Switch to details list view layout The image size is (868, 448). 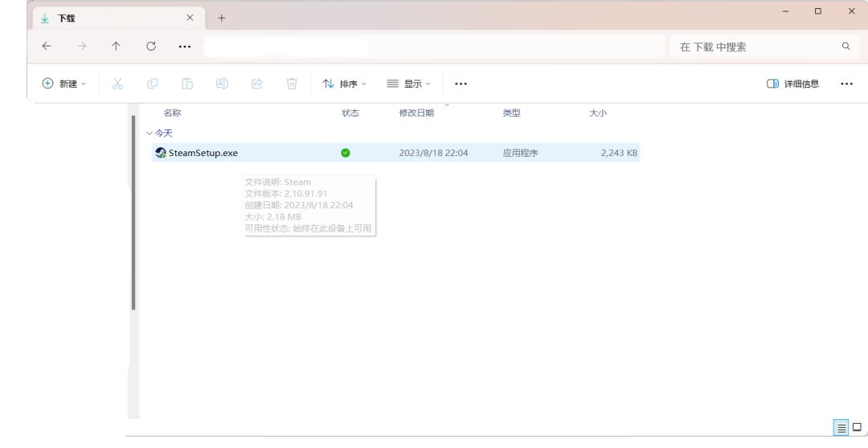point(841,428)
